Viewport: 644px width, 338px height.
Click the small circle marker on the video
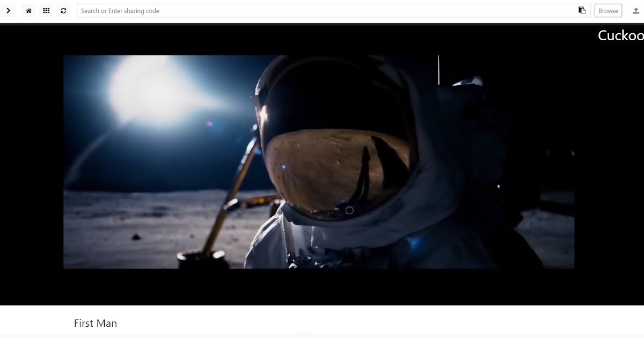click(350, 210)
